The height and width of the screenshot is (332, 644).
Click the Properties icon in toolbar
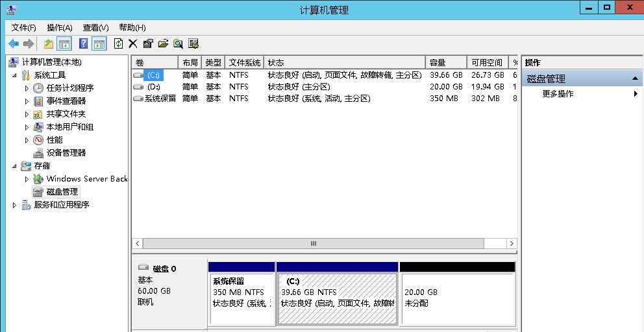[x=148, y=43]
